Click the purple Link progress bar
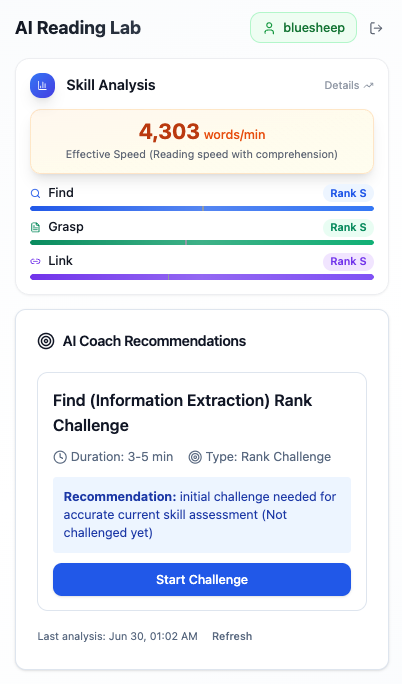402x684 pixels. click(x=202, y=277)
